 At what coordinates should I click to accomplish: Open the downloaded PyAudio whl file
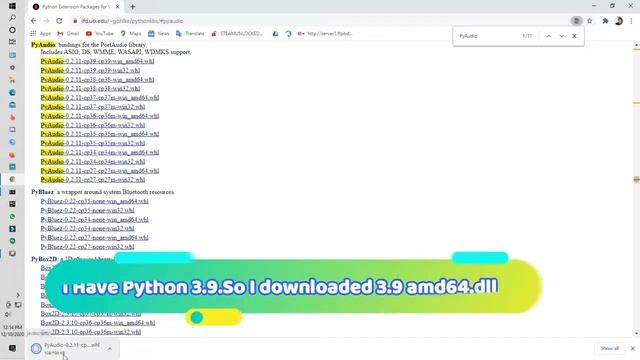(65, 349)
